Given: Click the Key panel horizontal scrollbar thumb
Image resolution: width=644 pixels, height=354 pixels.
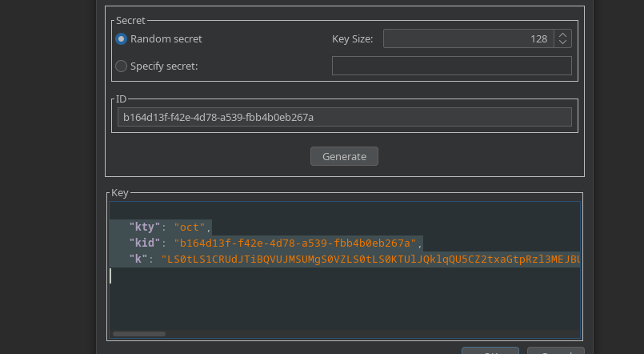Looking at the screenshot, I should click(x=139, y=333).
